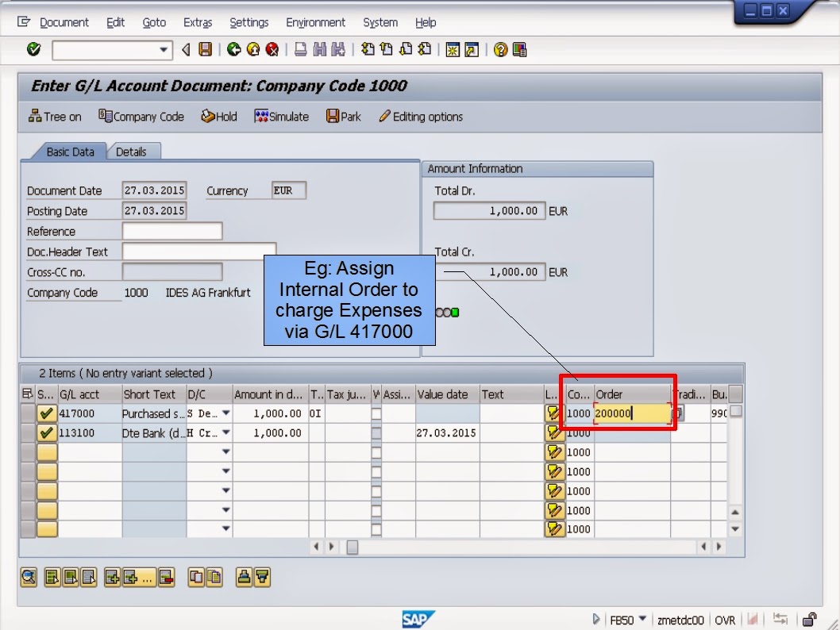Open line item detail with the magnifier icon
The width and height of the screenshot is (840, 630).
coord(28,578)
